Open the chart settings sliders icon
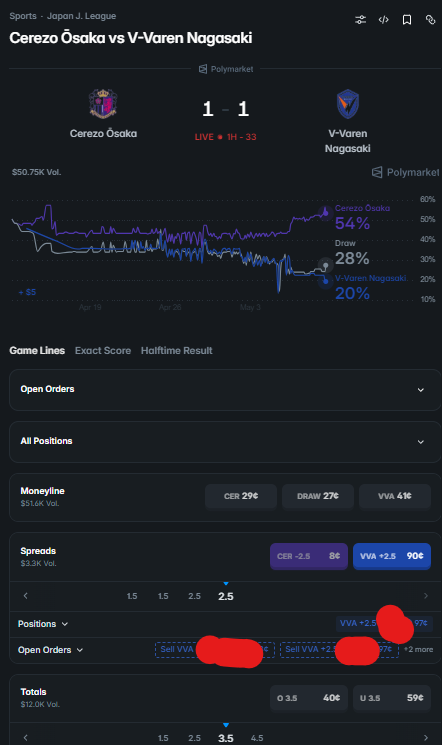Viewport: 442px width, 745px height. 361,19
